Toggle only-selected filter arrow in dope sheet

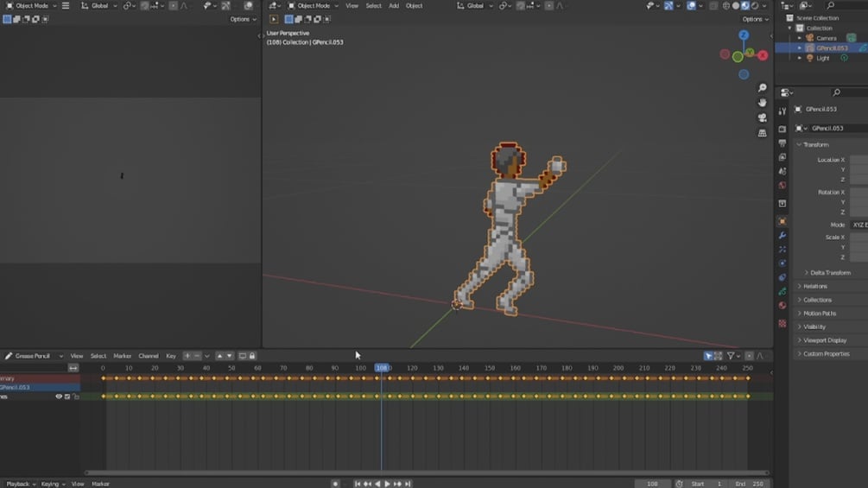coord(708,356)
